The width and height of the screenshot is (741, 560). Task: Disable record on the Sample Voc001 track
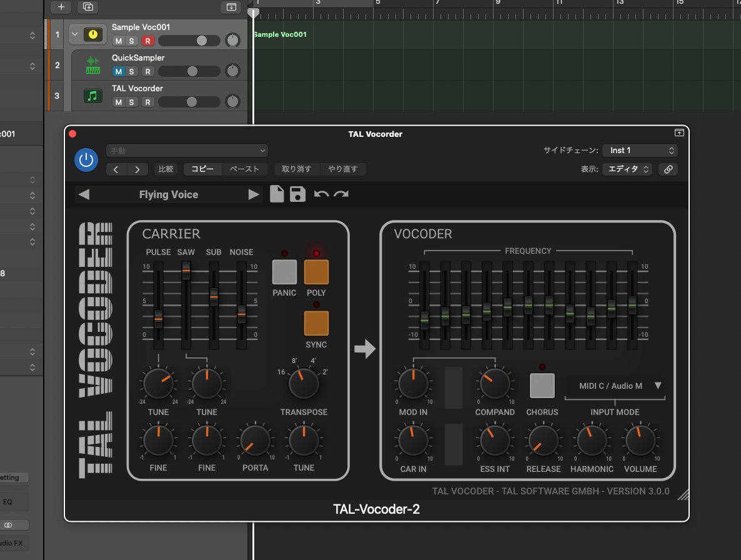[148, 41]
